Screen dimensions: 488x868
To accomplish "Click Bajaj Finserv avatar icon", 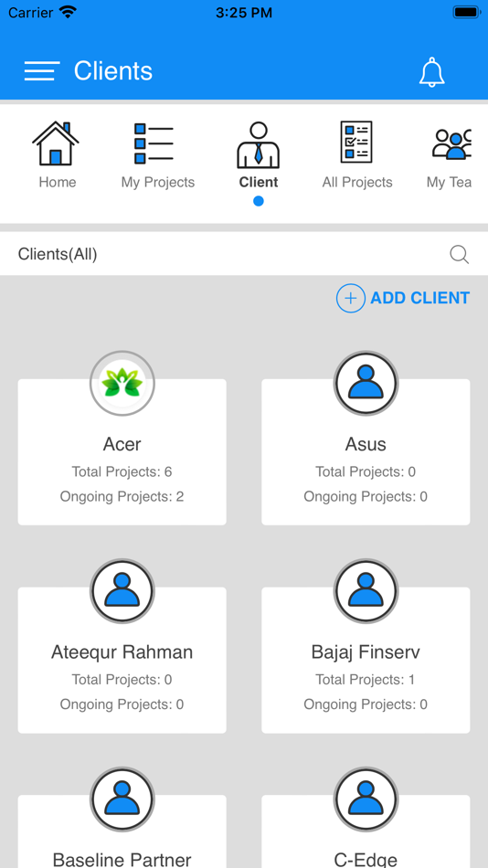I will point(366,591).
